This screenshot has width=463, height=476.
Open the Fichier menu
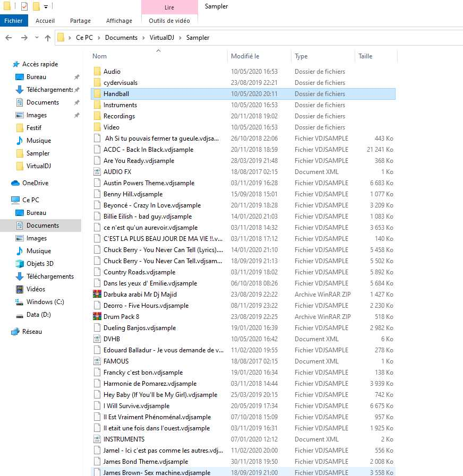click(x=14, y=21)
